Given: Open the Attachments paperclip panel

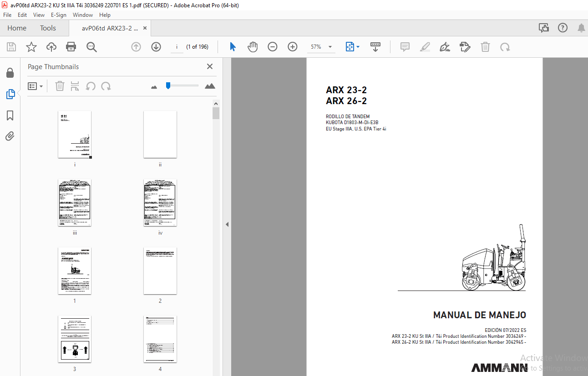Looking at the screenshot, I should click(10, 136).
